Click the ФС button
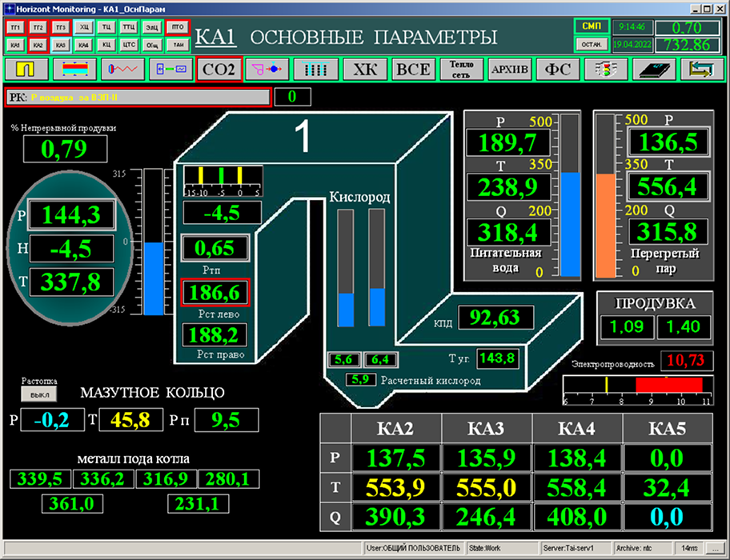 tap(558, 70)
